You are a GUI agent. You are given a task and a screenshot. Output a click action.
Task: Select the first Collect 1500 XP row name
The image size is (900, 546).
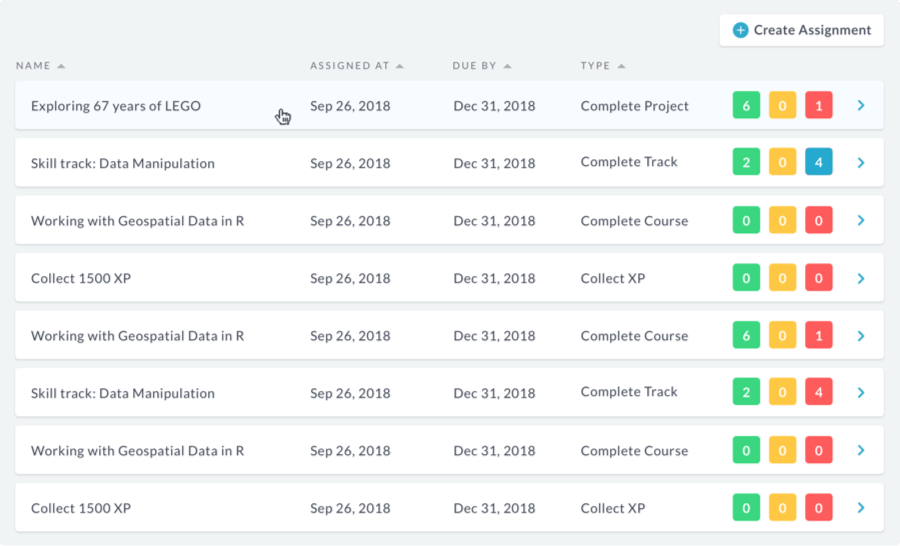(x=81, y=278)
